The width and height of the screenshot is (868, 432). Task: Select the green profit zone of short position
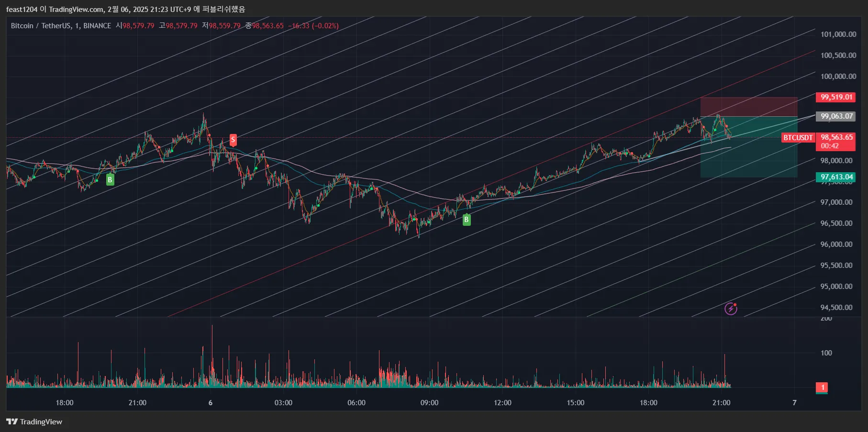coord(749,147)
